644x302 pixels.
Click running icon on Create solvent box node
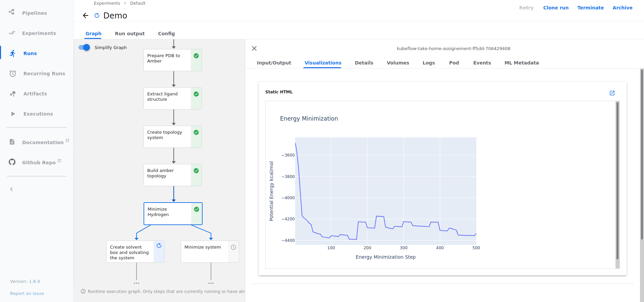tap(159, 246)
